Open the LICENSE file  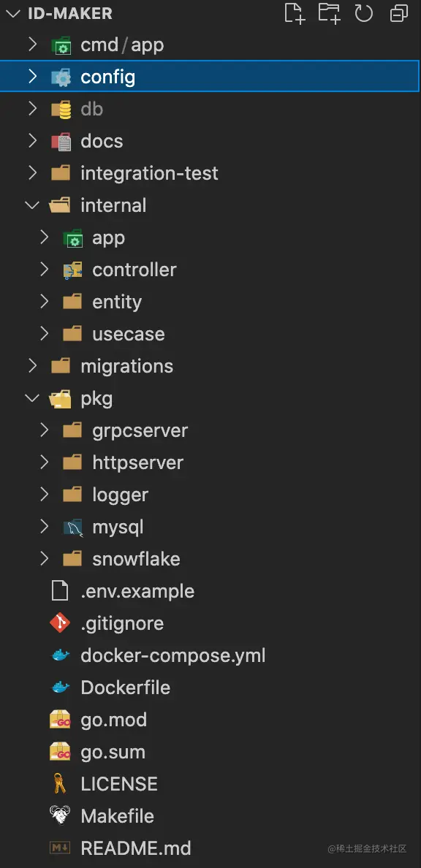[x=119, y=783]
